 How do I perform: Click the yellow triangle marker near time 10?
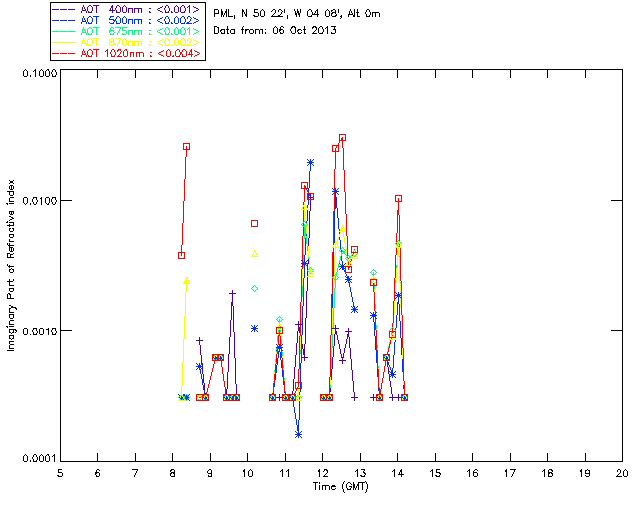254,254
